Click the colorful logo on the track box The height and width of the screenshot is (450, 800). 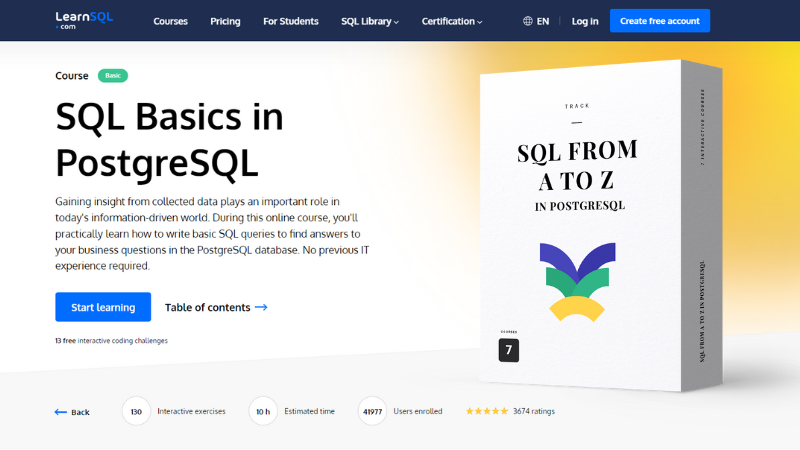[x=578, y=282]
